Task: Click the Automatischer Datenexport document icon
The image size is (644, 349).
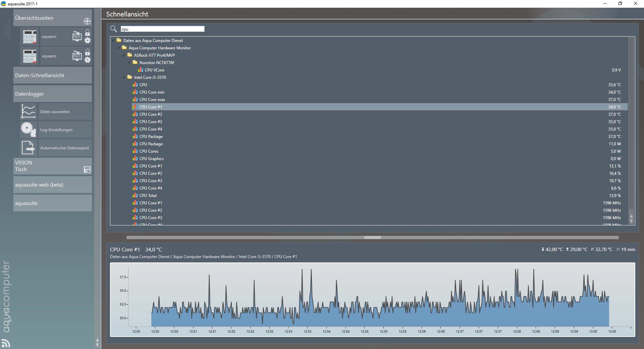Action: click(x=28, y=148)
